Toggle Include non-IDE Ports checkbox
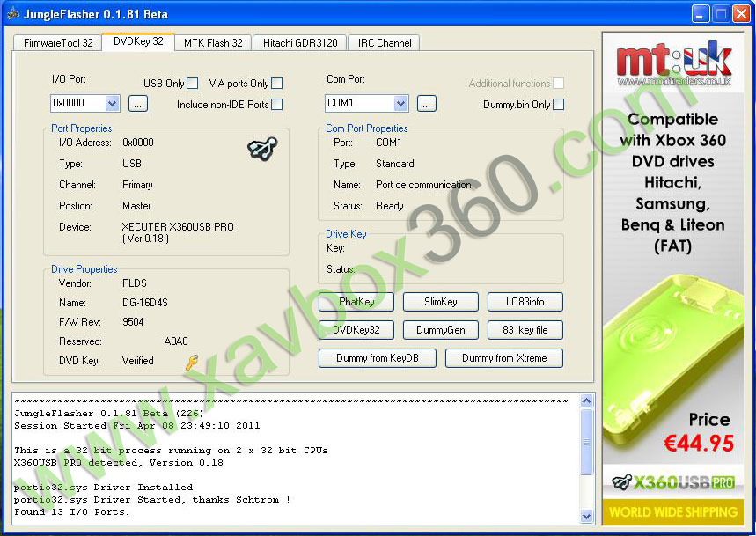Image resolution: width=756 pixels, height=536 pixels. click(276, 104)
